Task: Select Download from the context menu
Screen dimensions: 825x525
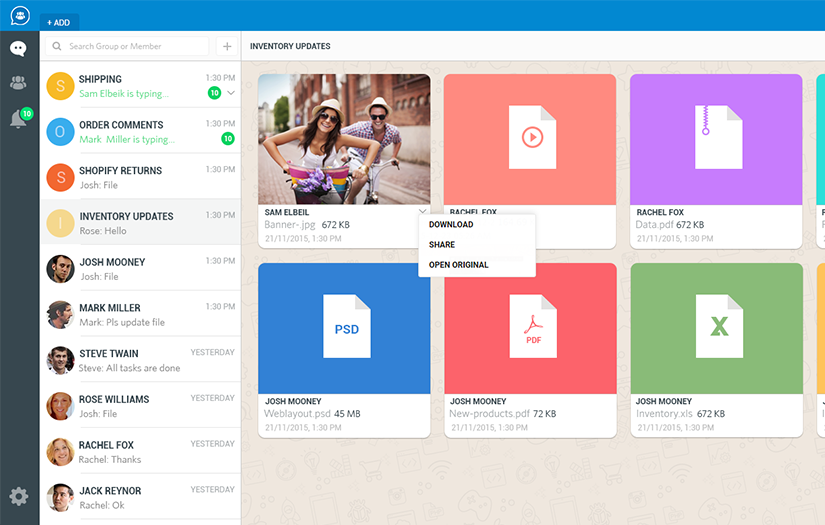Action: (451, 225)
